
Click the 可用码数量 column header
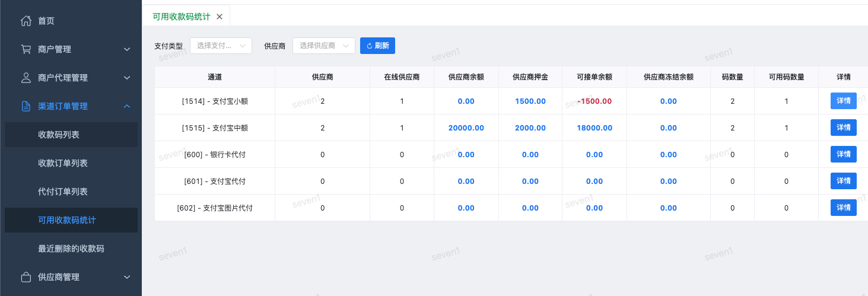point(787,77)
